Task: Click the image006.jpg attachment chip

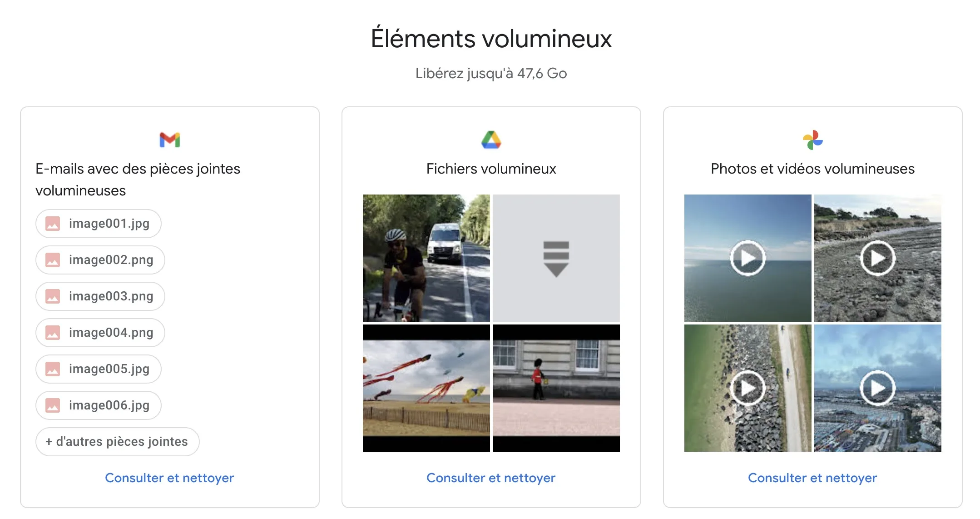Action: pos(99,405)
